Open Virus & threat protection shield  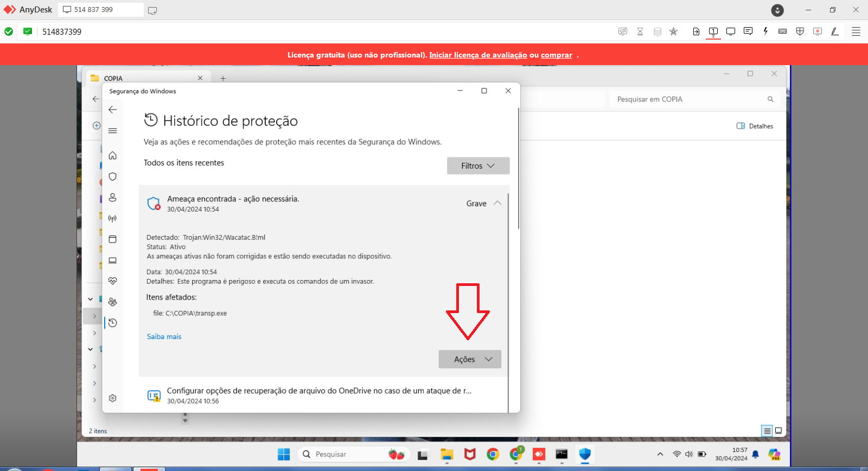tap(113, 176)
